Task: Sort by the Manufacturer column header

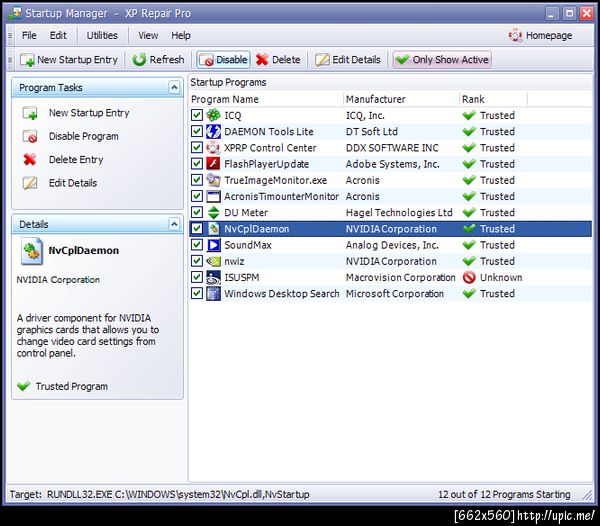Action: point(401,99)
